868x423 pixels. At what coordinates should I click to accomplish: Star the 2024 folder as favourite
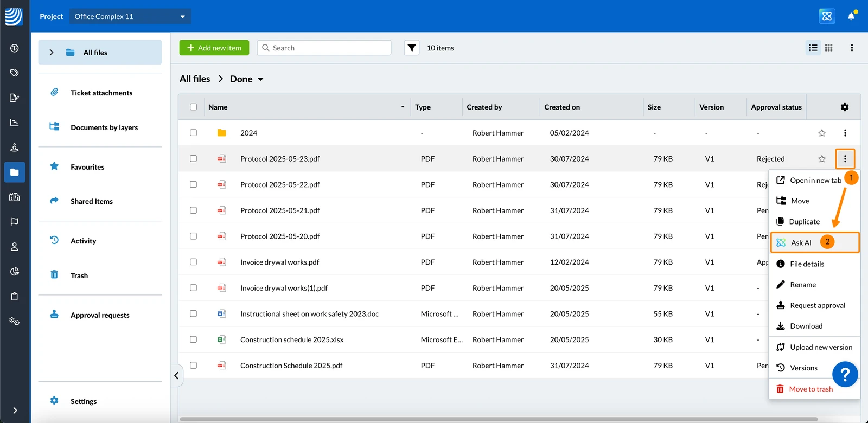(822, 133)
